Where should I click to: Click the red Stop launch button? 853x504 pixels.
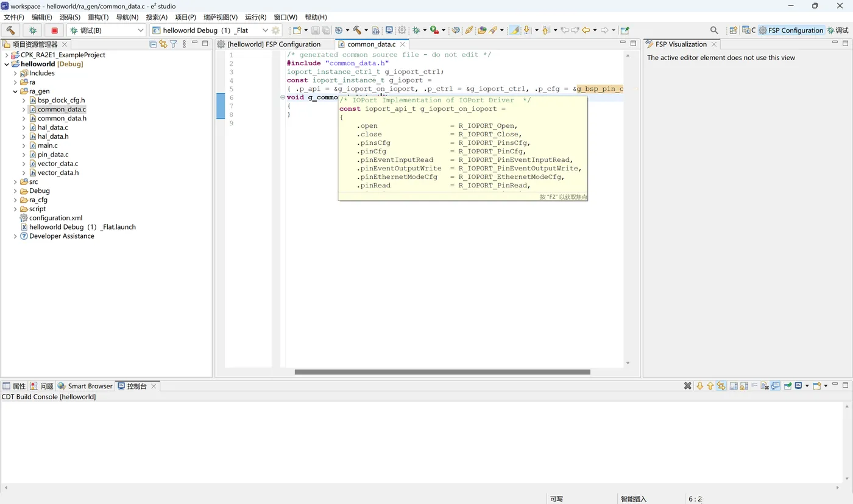tap(54, 30)
